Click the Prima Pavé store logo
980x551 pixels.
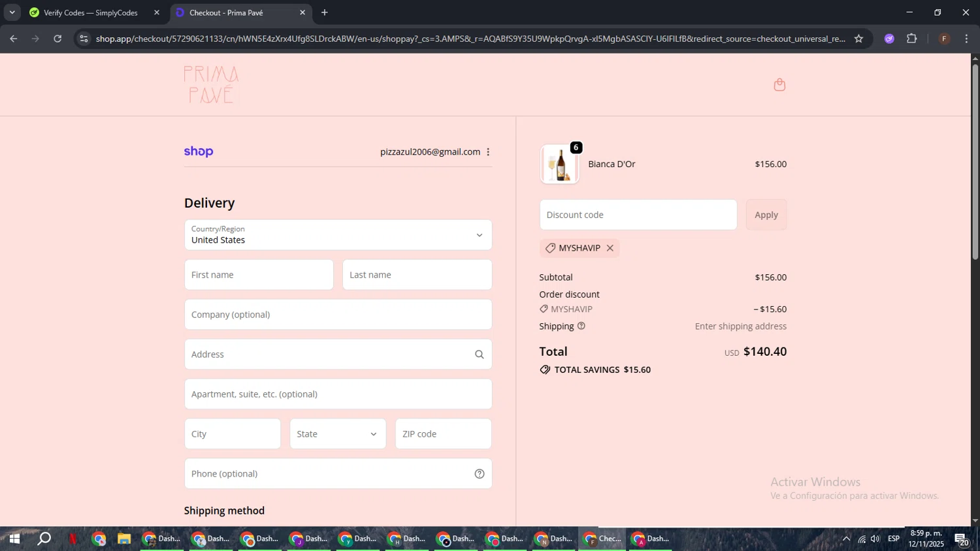point(211,85)
